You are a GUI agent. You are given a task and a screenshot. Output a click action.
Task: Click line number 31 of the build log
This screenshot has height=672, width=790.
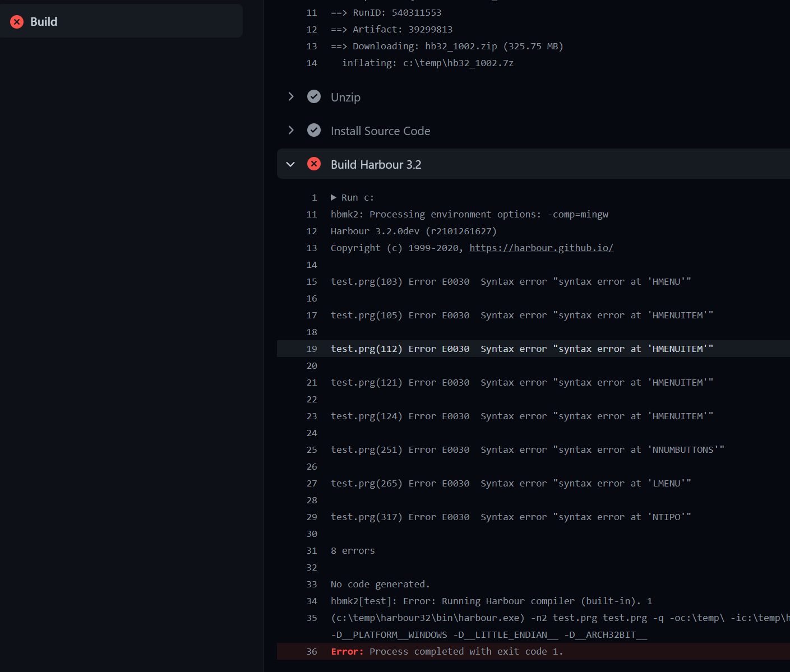312,550
